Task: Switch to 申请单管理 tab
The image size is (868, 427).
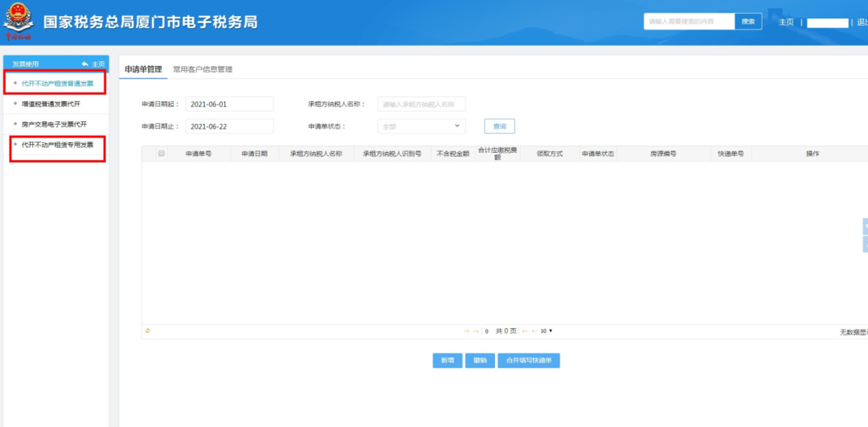Action: point(143,69)
